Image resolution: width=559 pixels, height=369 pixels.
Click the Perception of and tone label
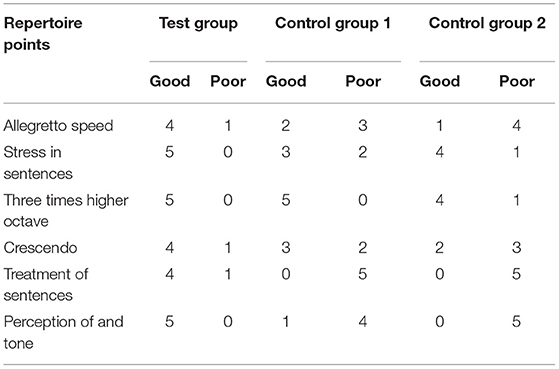pos(63,332)
